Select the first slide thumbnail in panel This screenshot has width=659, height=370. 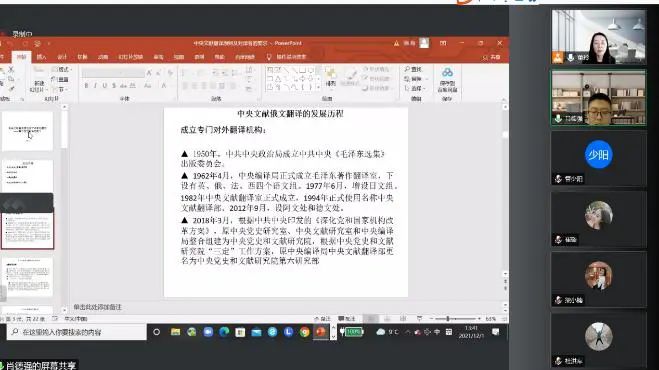click(28, 131)
